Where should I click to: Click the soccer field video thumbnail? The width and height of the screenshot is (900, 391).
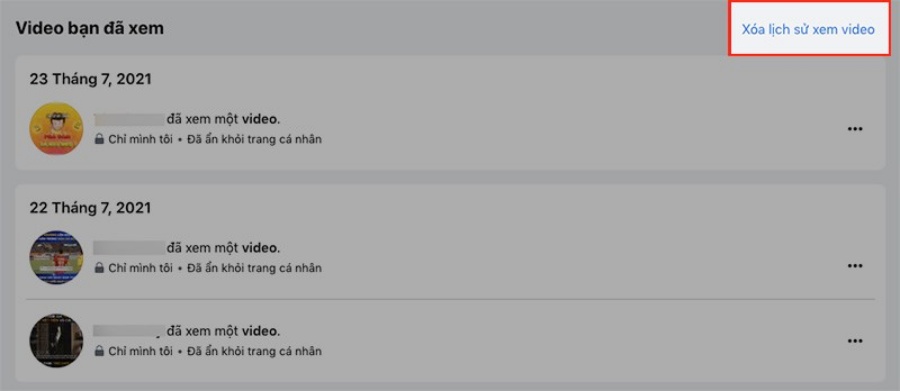click(x=56, y=258)
